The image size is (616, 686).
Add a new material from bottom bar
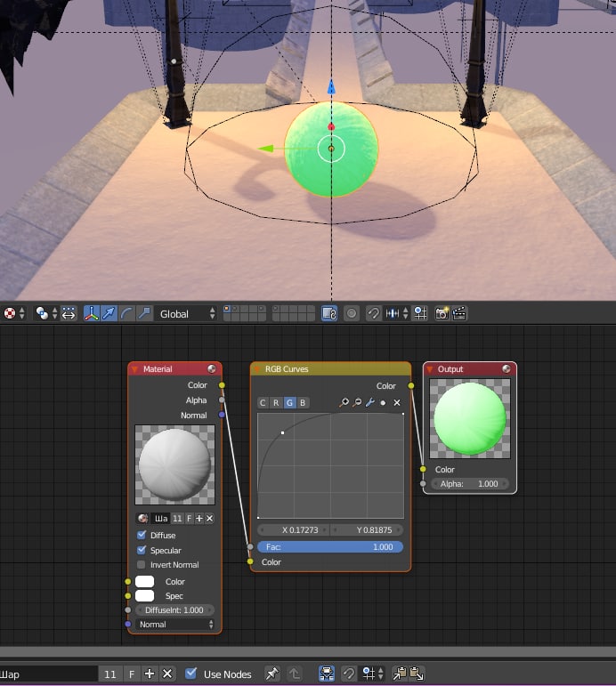[150, 674]
